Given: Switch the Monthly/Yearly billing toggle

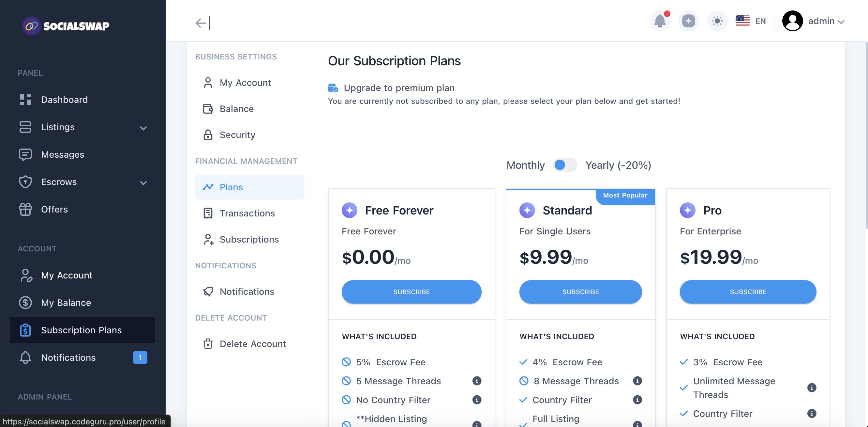Looking at the screenshot, I should pyautogui.click(x=565, y=165).
